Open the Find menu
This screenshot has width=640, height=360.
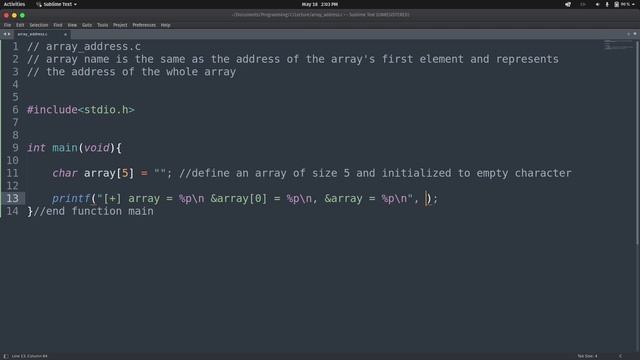pyautogui.click(x=58, y=25)
